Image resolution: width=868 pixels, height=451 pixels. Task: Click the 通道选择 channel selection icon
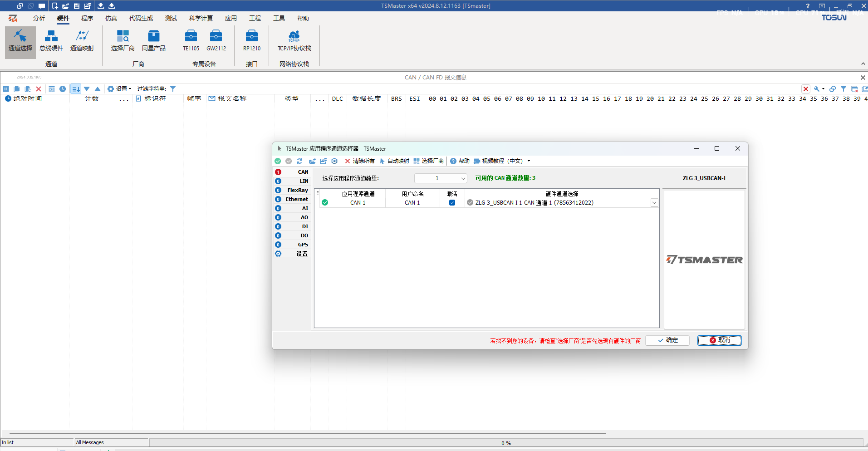click(x=20, y=41)
